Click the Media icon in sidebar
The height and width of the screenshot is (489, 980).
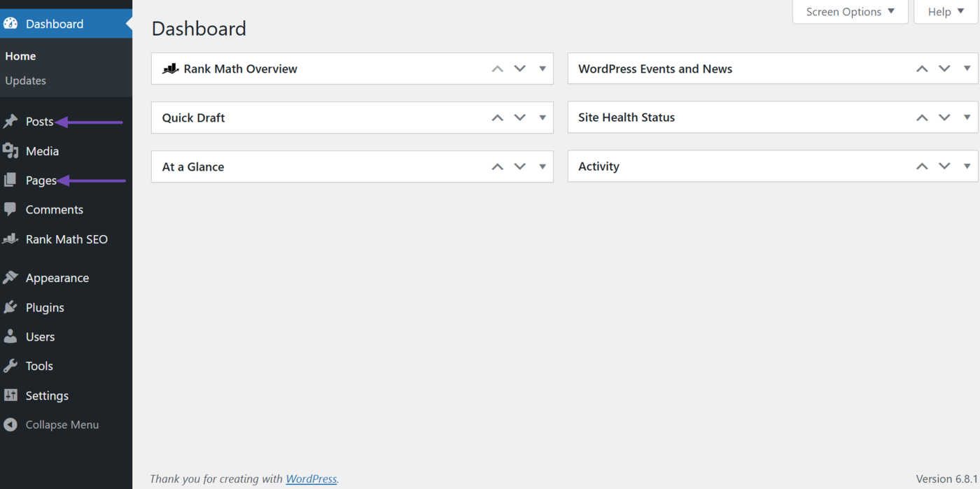point(10,151)
